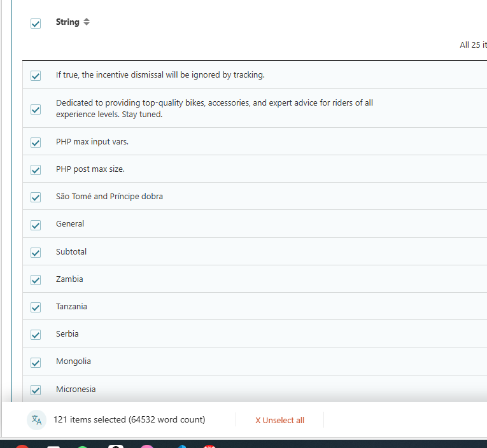
Task: Click the String column header label
Action: (x=67, y=22)
